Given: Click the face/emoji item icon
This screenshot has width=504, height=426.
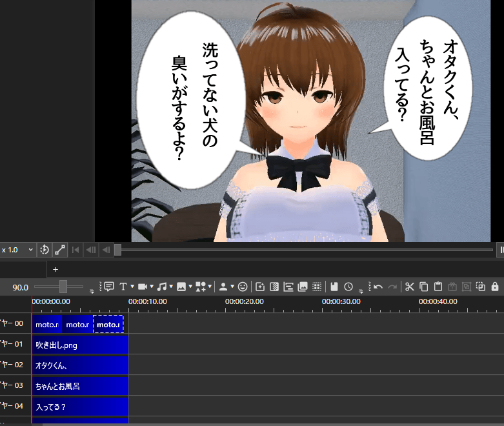Looking at the screenshot, I should (243, 287).
